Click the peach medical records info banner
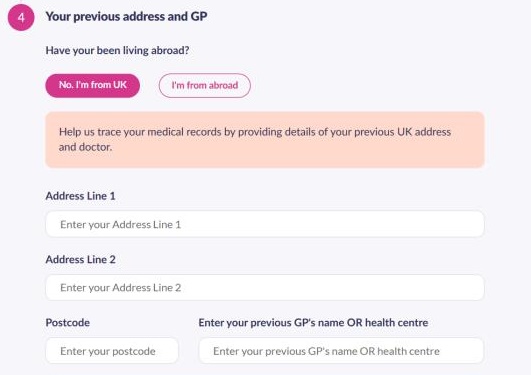The width and height of the screenshot is (531, 375). 265,140
